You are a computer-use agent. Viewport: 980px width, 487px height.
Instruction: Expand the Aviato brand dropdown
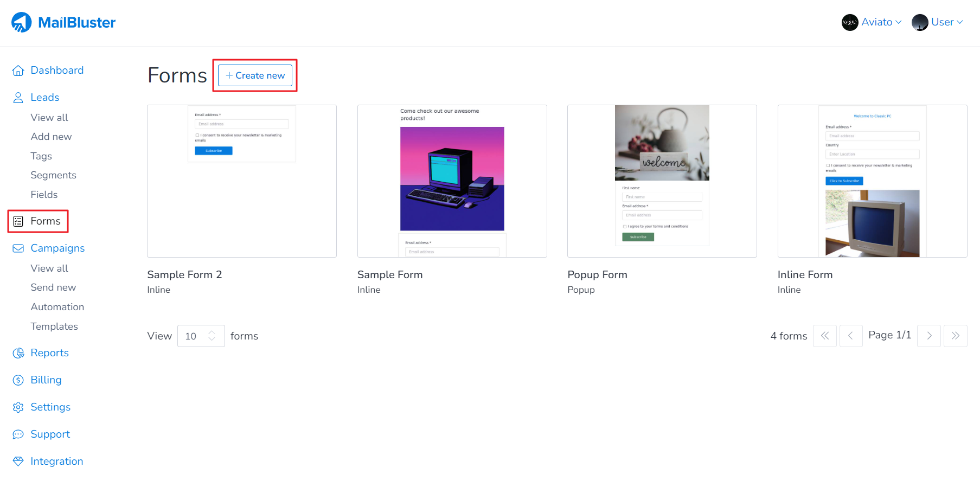pos(872,22)
